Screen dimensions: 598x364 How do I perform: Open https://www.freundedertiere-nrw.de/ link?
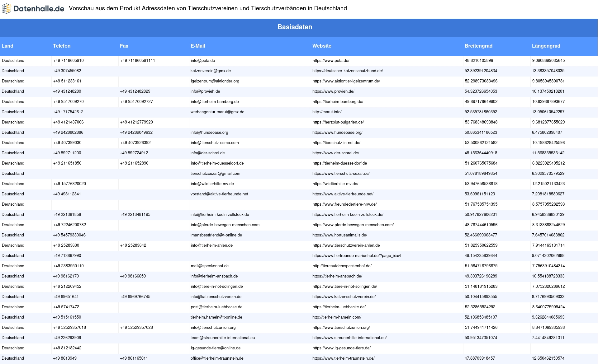[345, 204]
